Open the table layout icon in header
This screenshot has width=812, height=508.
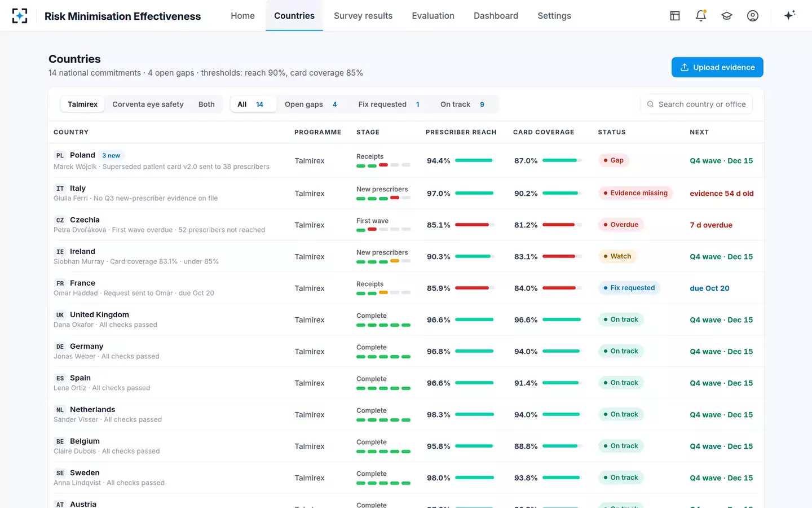tap(675, 16)
